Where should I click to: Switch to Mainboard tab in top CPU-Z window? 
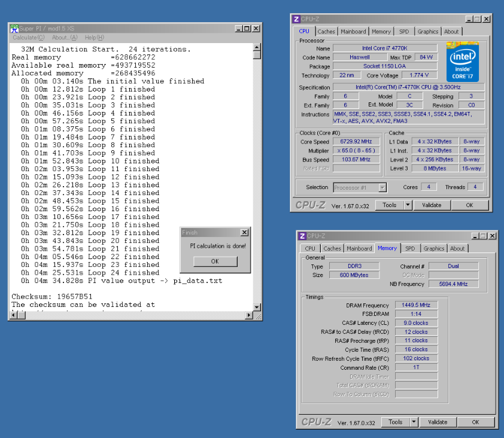353,32
